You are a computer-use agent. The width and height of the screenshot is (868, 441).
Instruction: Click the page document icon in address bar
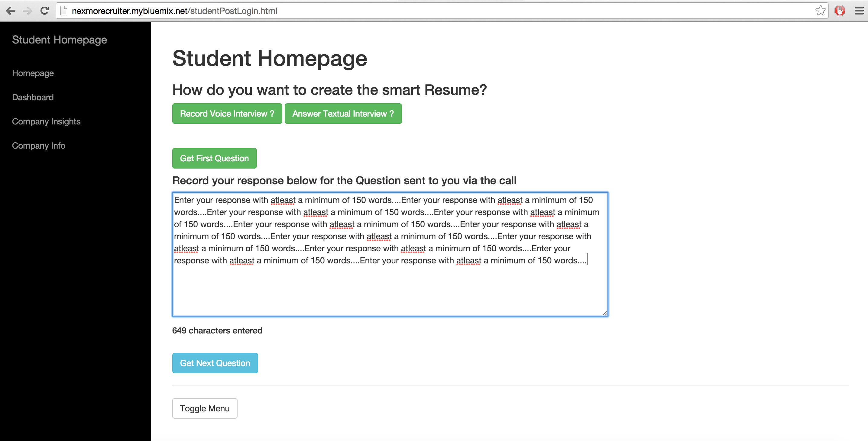[64, 11]
